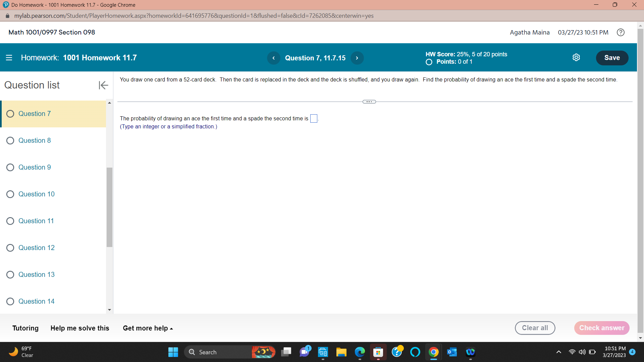Click the probability answer input box
The image size is (644, 362).
(x=314, y=119)
